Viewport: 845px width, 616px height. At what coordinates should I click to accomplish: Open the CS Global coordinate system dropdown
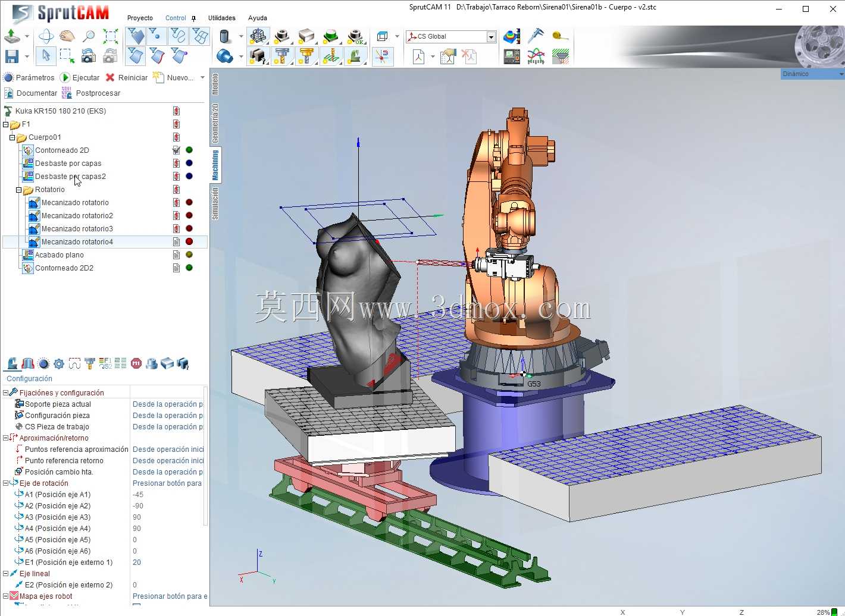coord(492,37)
